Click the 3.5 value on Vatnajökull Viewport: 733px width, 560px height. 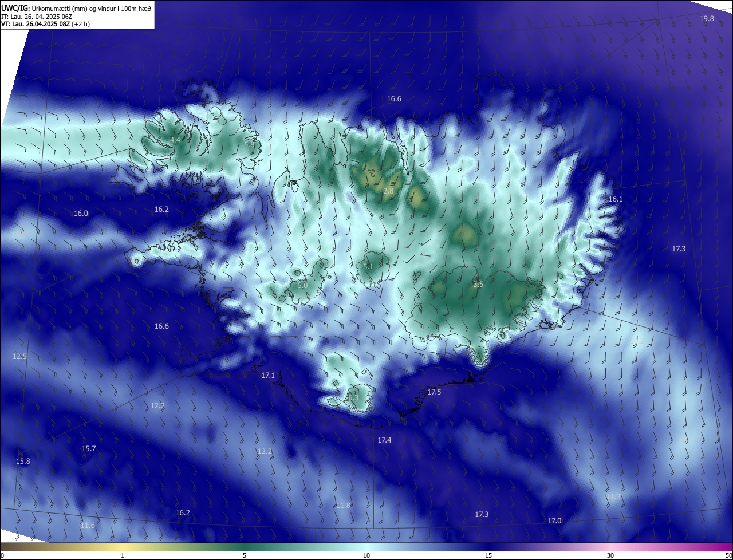479,284
